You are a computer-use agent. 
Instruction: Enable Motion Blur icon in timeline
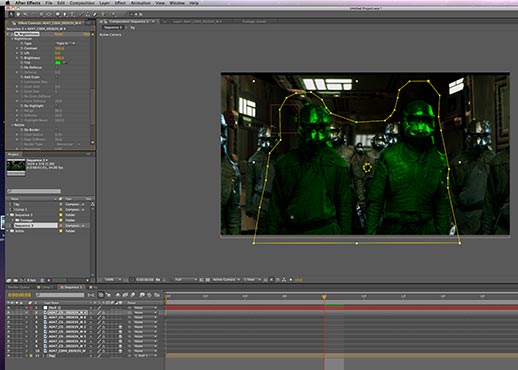pyautogui.click(x=132, y=295)
